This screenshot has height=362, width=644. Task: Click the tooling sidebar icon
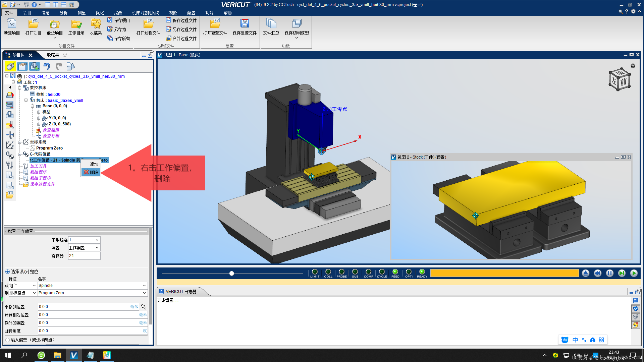(x=10, y=165)
